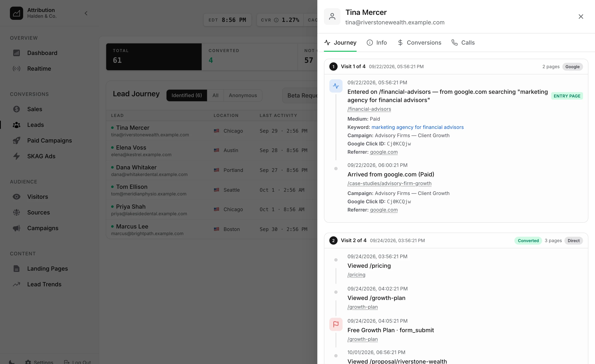Image resolution: width=595 pixels, height=364 pixels.
Task: Click the Leads people icon
Action: point(16,125)
